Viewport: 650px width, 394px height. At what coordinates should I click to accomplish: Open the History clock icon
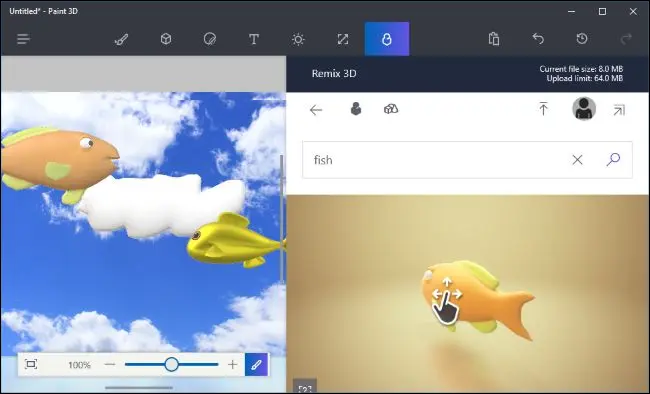pyautogui.click(x=582, y=39)
